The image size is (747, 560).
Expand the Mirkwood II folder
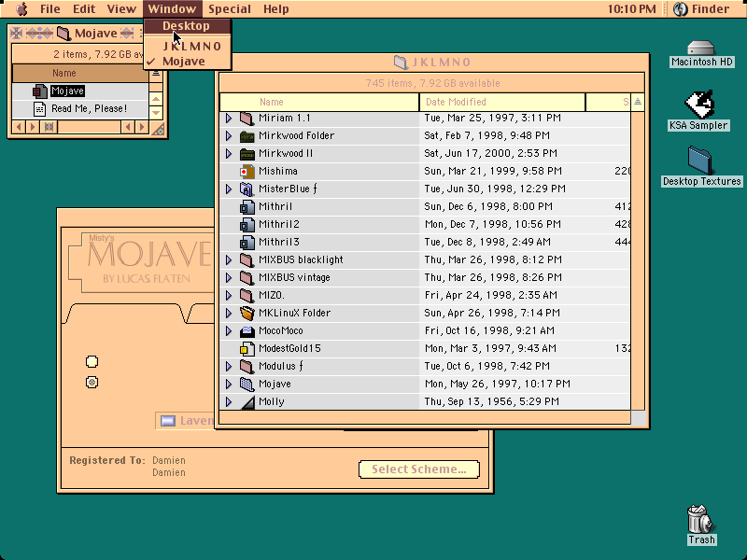click(x=229, y=153)
